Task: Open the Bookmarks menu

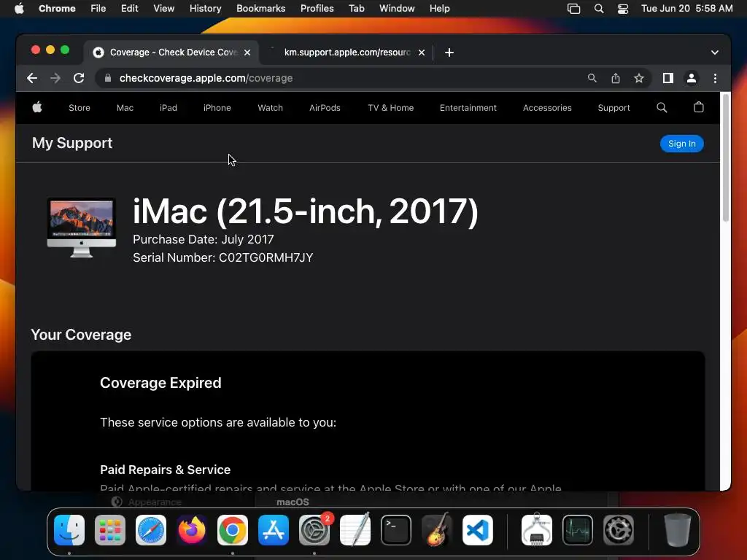Action: tap(260, 9)
